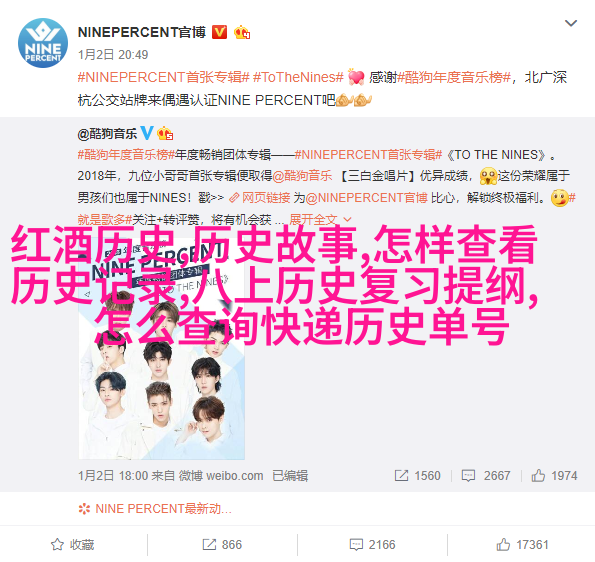Toggle the thumbs up with 17361 likes
Screen dimensions: 595x562
click(x=523, y=545)
